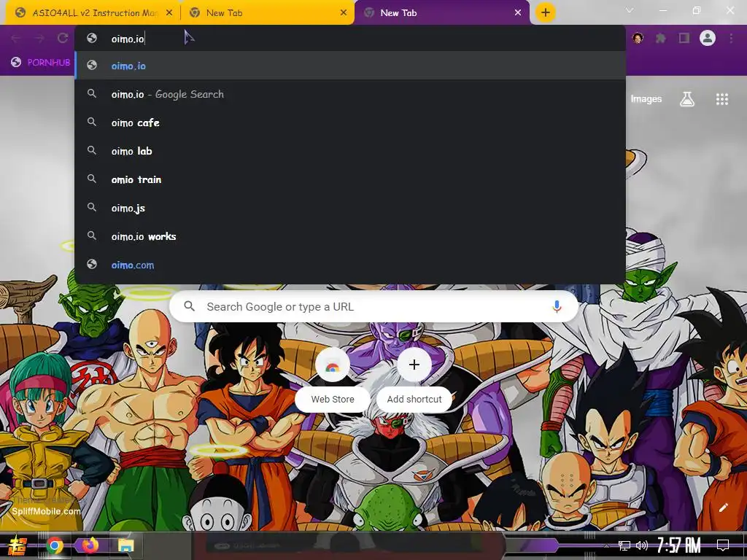This screenshot has height=560, width=747.
Task: Open Chrome's three-dot menu
Action: coord(731,38)
